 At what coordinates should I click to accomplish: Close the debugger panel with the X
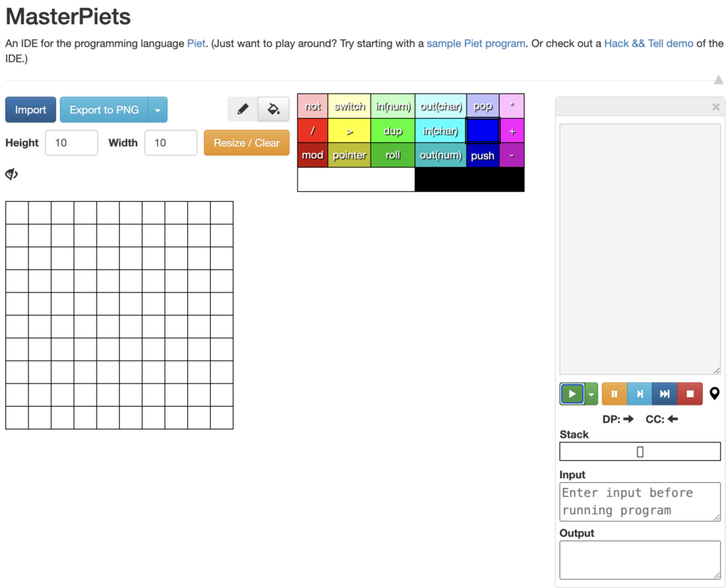pos(716,107)
